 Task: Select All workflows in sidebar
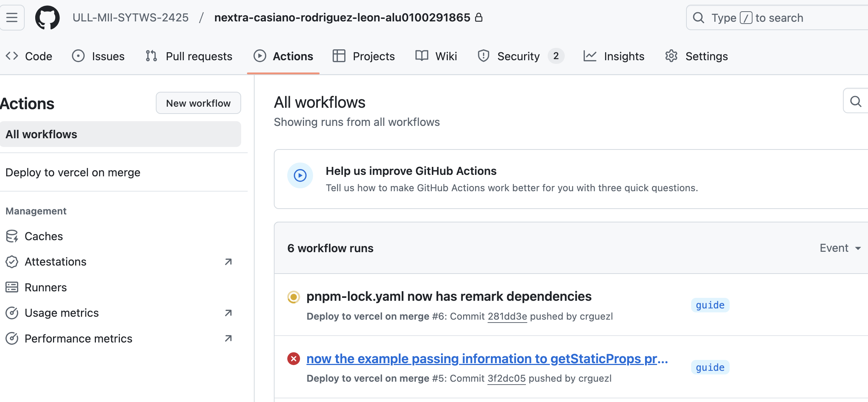120,134
